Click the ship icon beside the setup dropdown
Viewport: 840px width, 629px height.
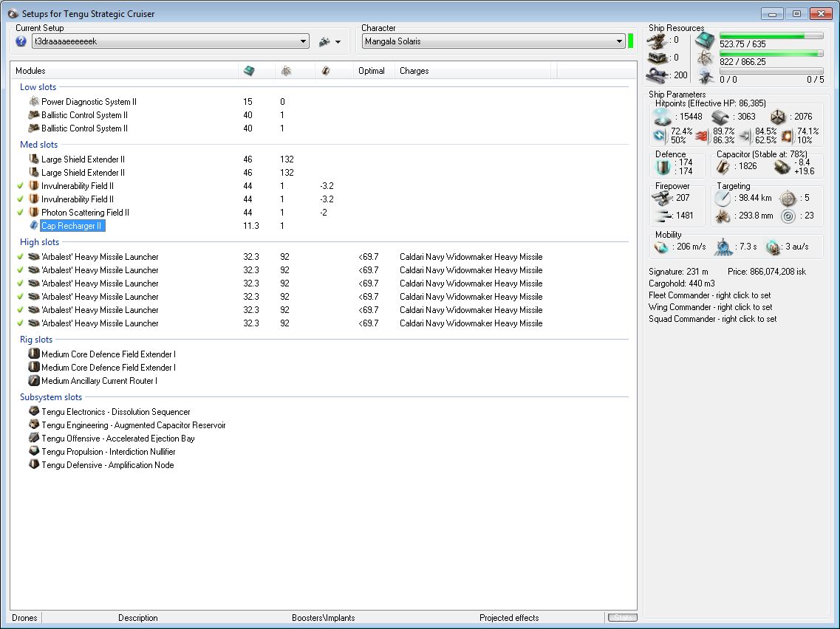click(324, 42)
